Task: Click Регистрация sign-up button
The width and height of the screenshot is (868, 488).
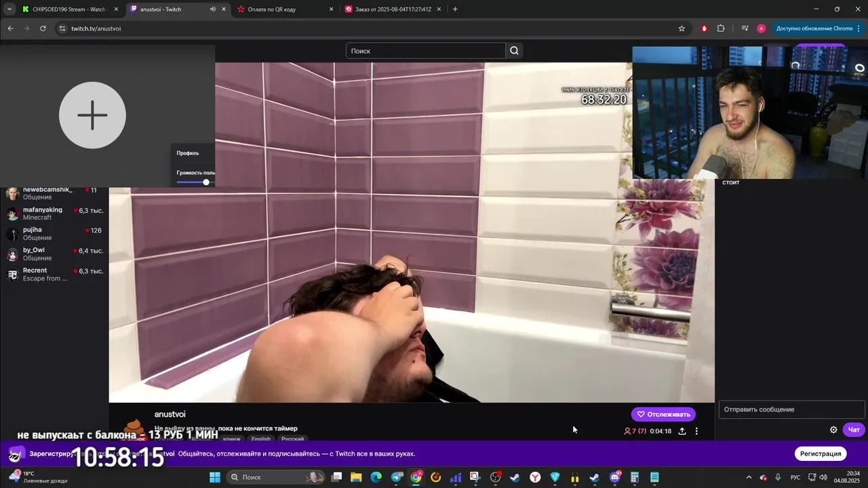Action: pyautogui.click(x=821, y=453)
